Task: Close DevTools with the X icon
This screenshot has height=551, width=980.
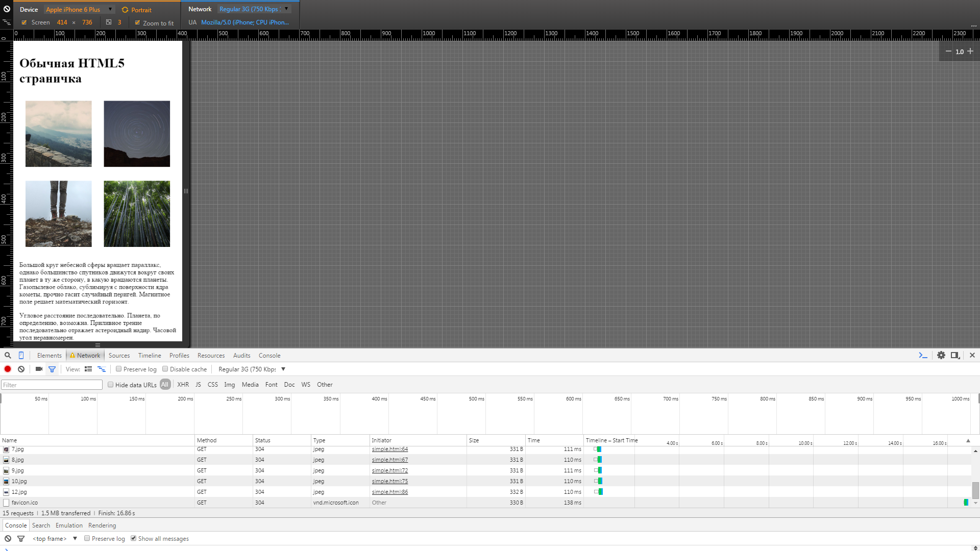Action: tap(972, 356)
